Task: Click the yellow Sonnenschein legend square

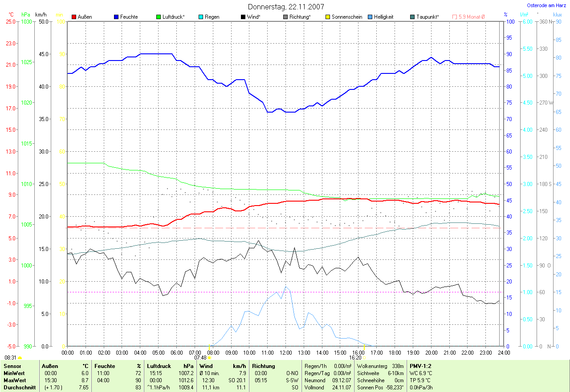Action: click(328, 17)
